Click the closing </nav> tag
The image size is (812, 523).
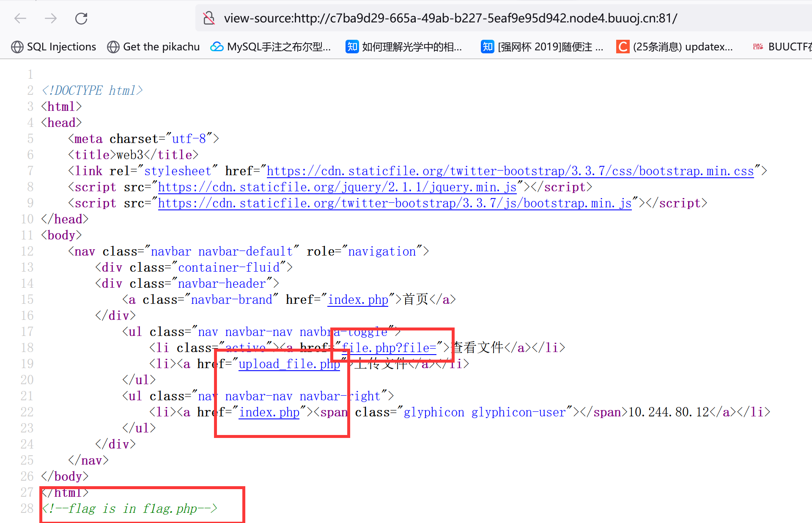[x=88, y=460]
